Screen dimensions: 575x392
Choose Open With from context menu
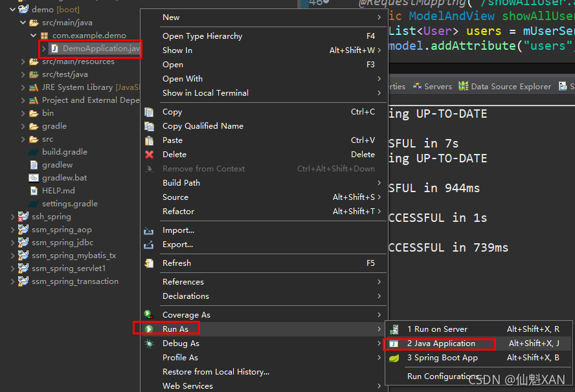pos(264,79)
